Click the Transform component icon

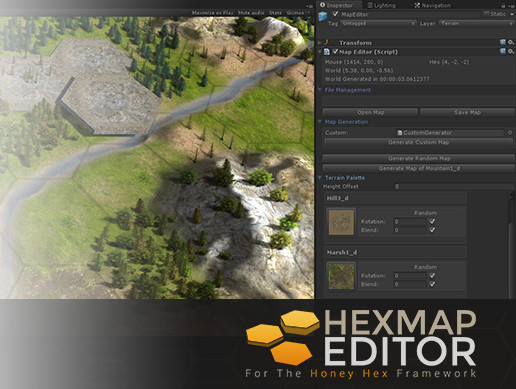328,42
